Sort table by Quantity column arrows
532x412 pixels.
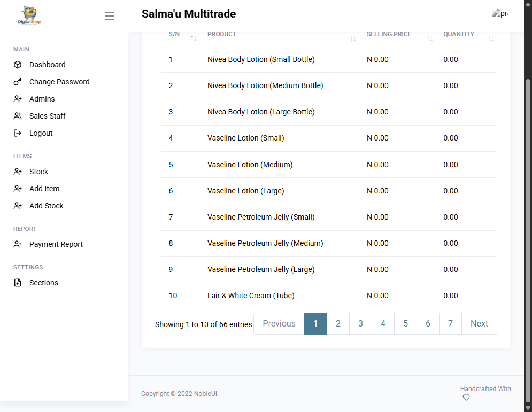[x=491, y=38]
